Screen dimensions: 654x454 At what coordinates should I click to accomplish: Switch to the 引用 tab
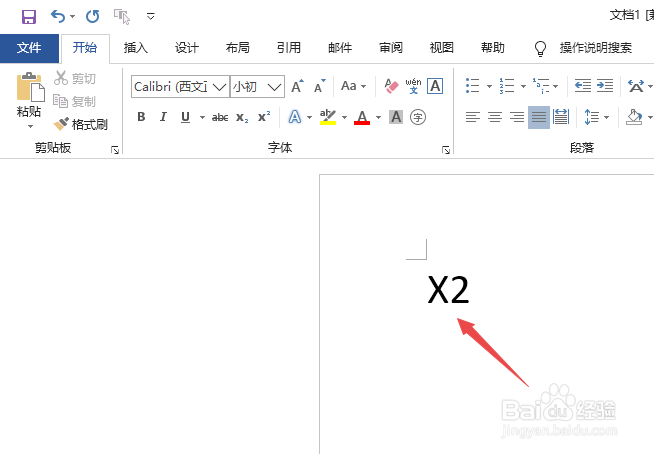(x=289, y=48)
